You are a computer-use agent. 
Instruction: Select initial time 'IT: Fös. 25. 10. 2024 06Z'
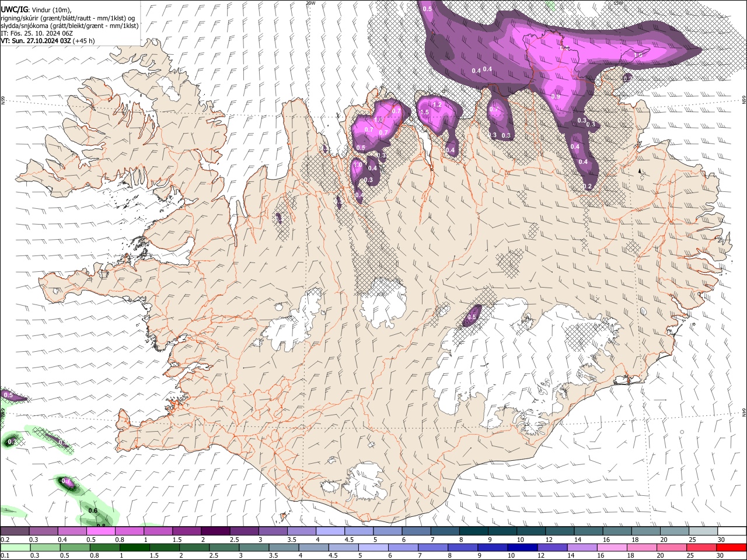pos(37,33)
